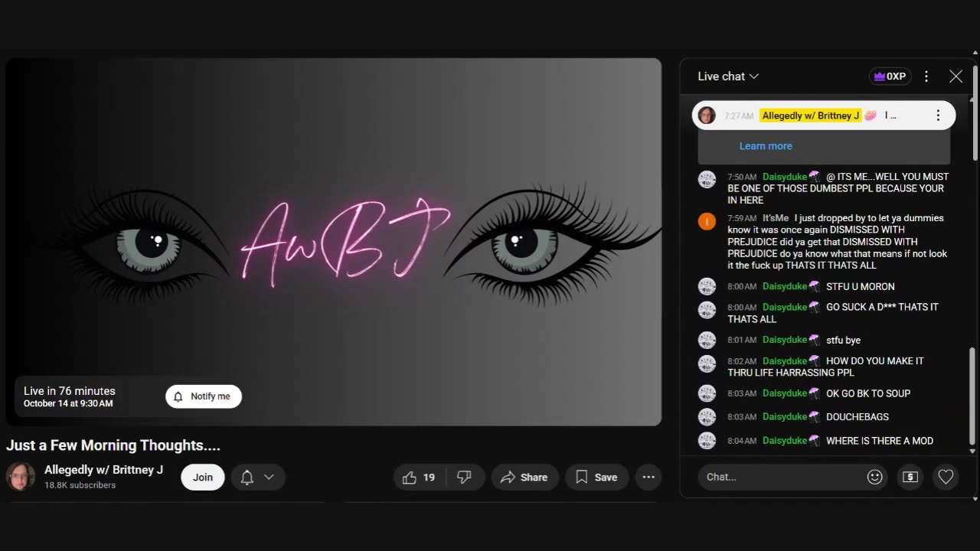The height and width of the screenshot is (551, 980).
Task: Save the video to a playlist
Action: pyautogui.click(x=596, y=478)
